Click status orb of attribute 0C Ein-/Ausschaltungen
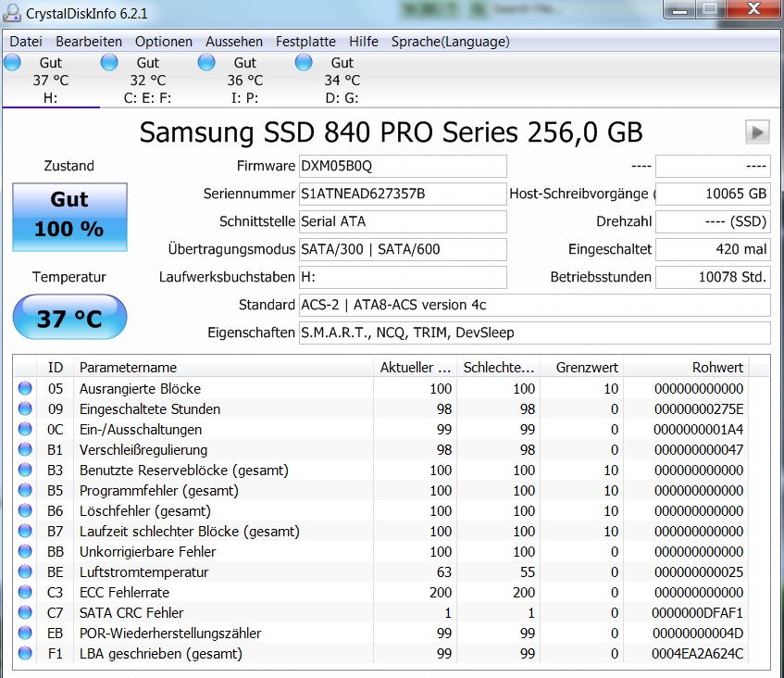Screen dimensions: 784x678 coord(25,430)
